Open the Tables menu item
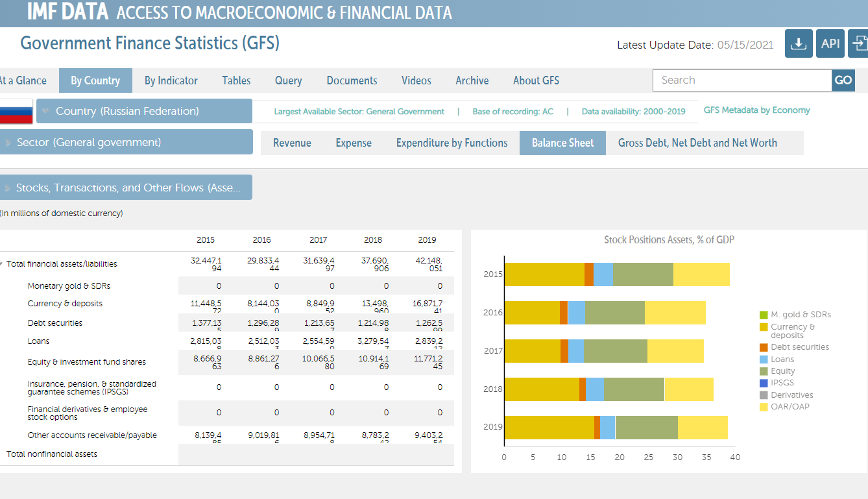Image resolution: width=868 pixels, height=499 pixels. pyautogui.click(x=236, y=80)
